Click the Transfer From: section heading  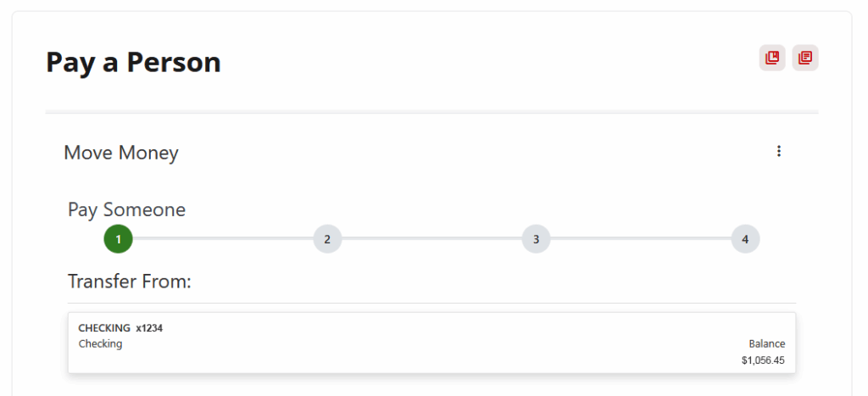pos(130,281)
